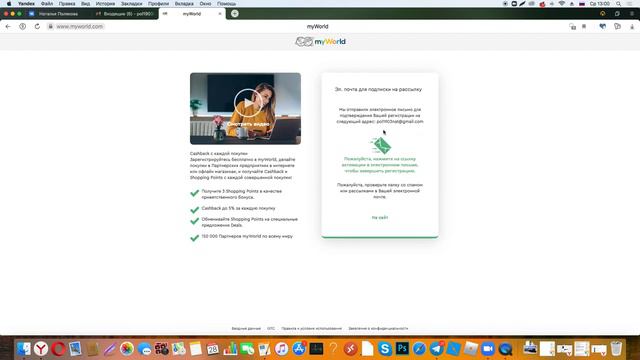Screen dimensions: 640x360
Task: Open App Store from the Dock
Action: tap(299, 349)
